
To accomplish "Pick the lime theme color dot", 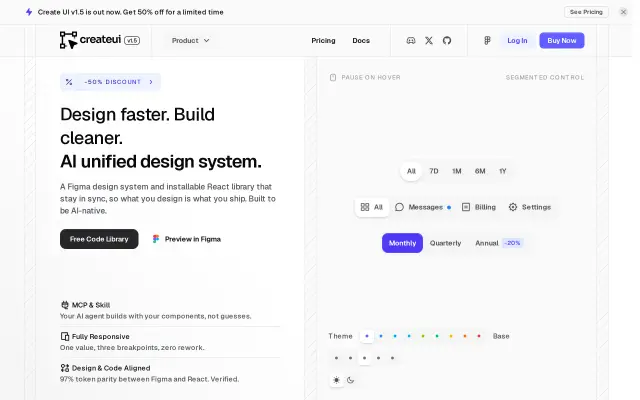I will [423, 336].
